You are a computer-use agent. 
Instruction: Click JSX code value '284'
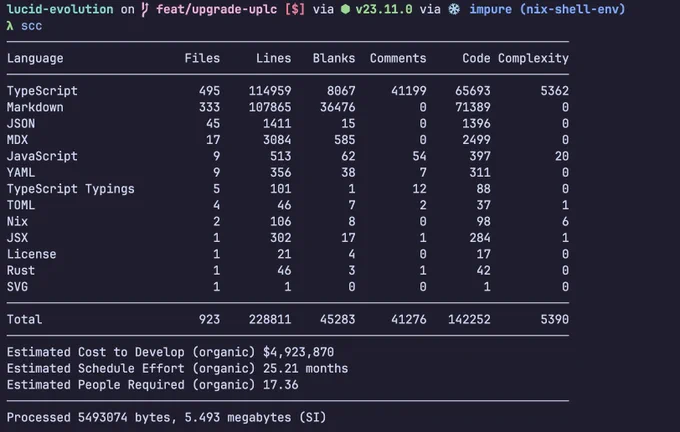480,238
